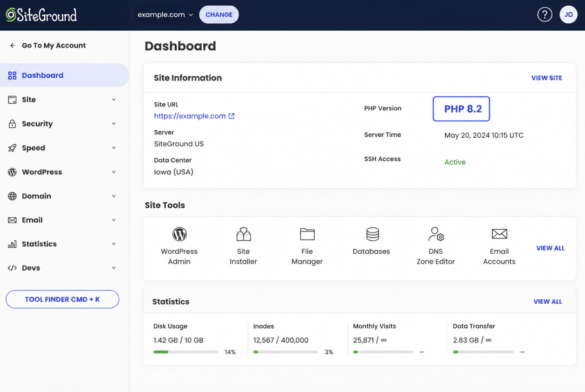Click Go To My Account link
Image resolution: width=585 pixels, height=392 pixels.
[x=54, y=45]
